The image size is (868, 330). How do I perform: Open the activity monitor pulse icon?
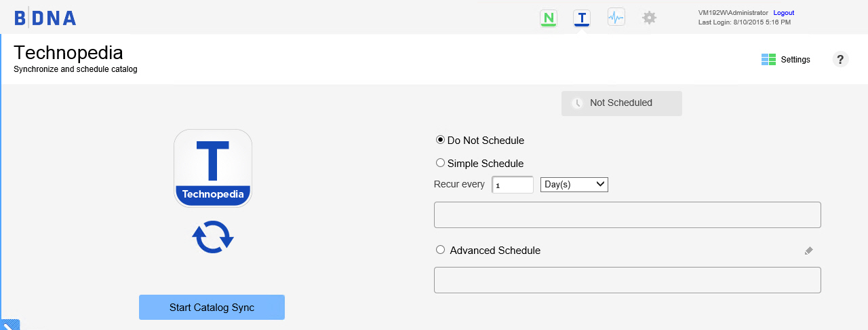616,18
